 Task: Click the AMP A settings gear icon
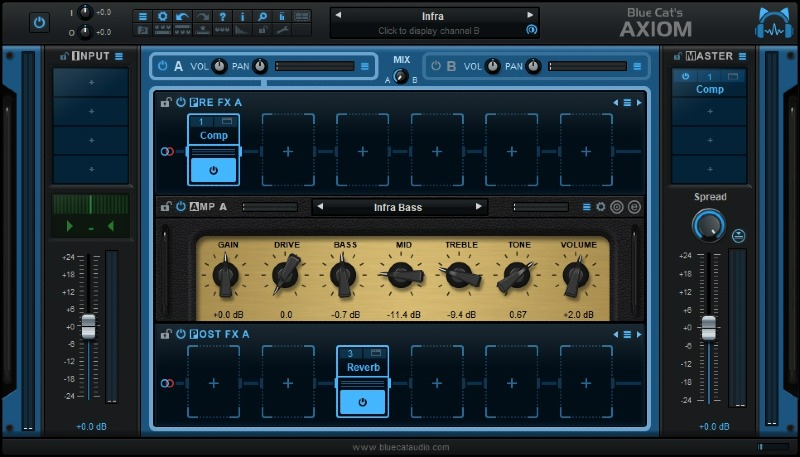(x=601, y=207)
